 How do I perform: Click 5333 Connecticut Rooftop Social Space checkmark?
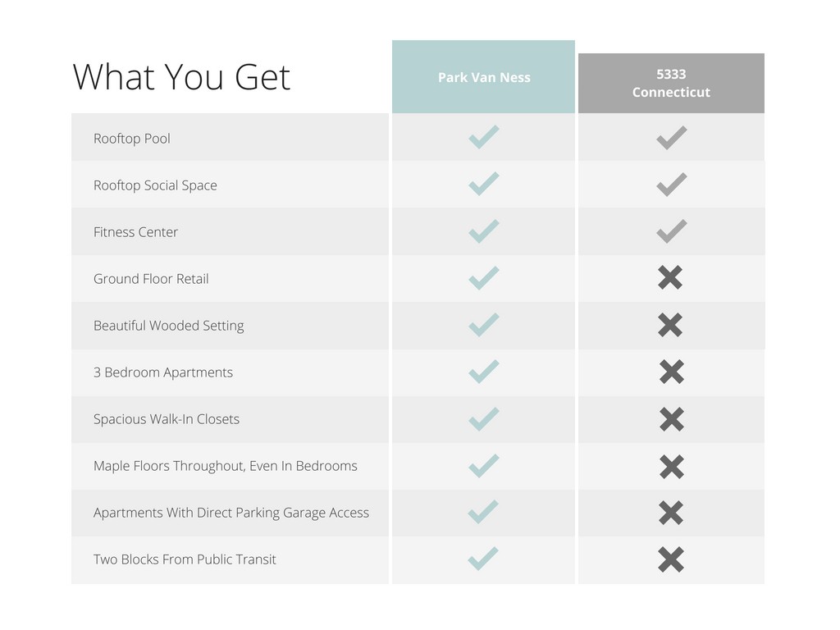pos(671,185)
